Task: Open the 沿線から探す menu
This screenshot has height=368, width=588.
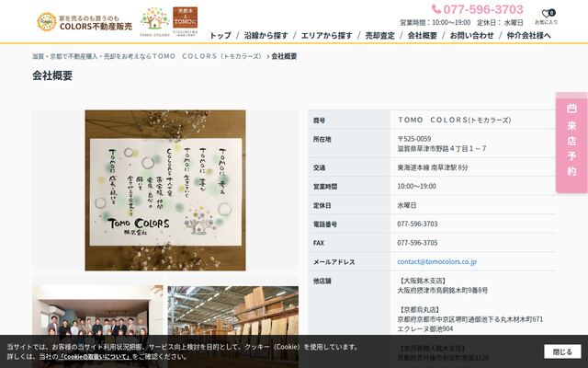Action: pyautogui.click(x=266, y=35)
